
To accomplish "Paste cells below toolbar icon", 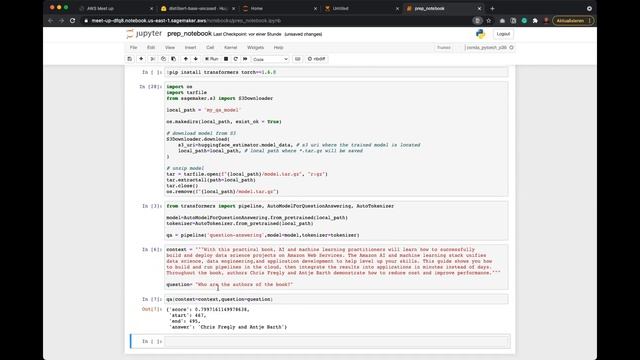I will pos(173,59).
